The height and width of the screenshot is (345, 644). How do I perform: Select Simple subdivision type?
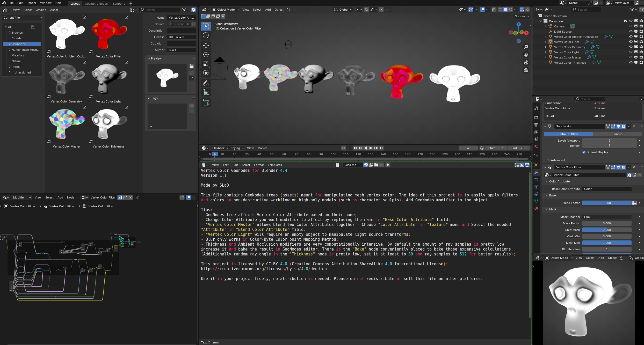(617, 134)
